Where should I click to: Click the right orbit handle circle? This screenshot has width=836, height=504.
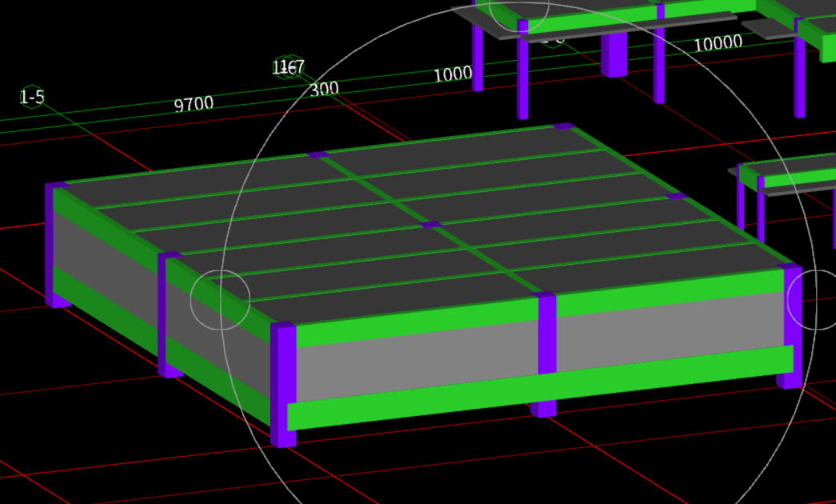click(x=814, y=300)
